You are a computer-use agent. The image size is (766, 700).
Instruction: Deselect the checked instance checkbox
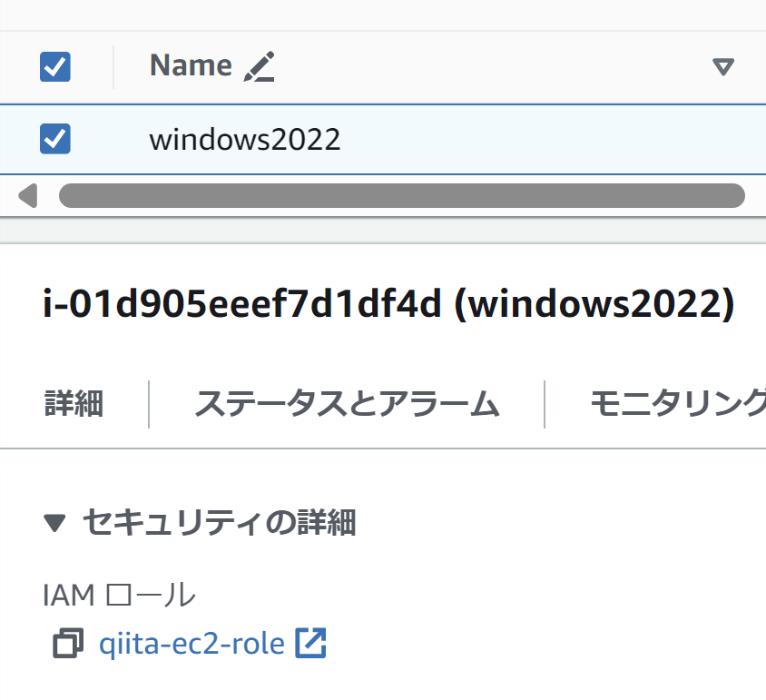(54, 138)
